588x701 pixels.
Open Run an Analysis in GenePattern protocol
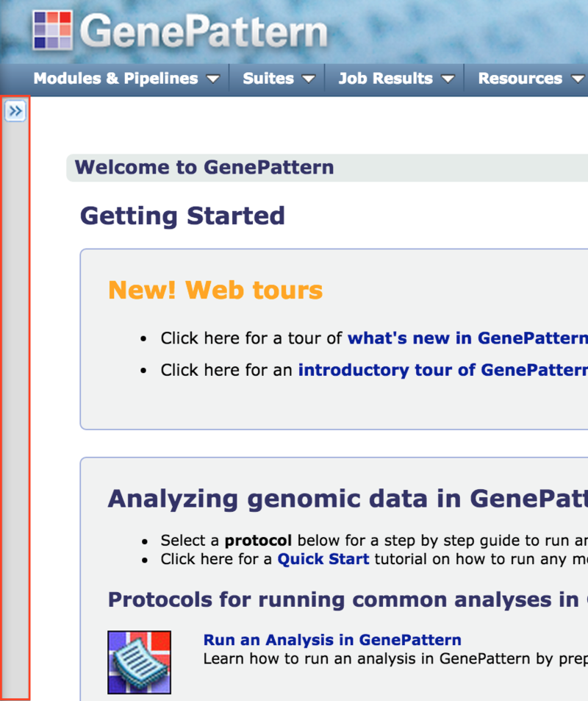[x=332, y=640]
